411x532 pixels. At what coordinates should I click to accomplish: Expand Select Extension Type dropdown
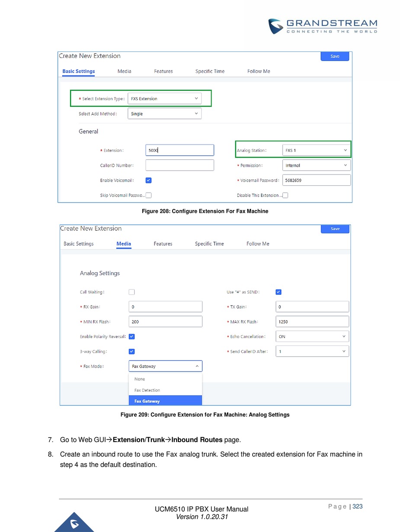click(165, 99)
